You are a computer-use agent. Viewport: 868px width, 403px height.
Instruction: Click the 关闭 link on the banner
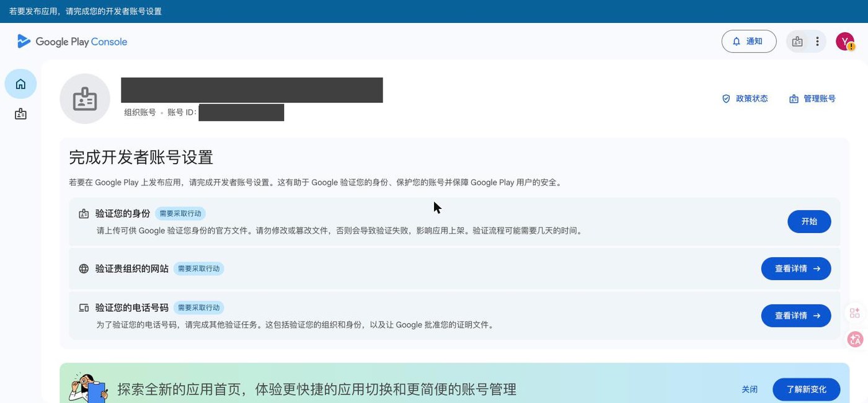pos(750,389)
